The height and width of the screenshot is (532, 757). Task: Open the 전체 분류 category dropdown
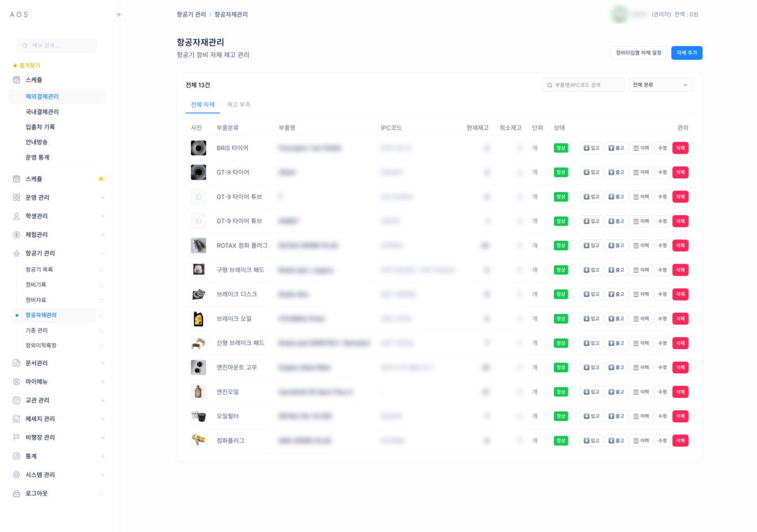tap(660, 85)
